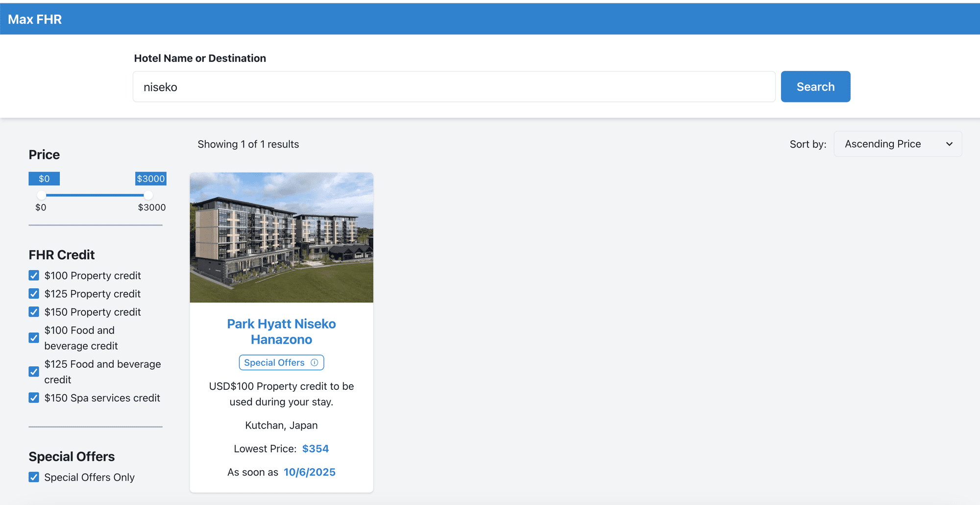Click the USD$100 Property credit description text
This screenshot has width=980, height=505.
pyautogui.click(x=281, y=394)
